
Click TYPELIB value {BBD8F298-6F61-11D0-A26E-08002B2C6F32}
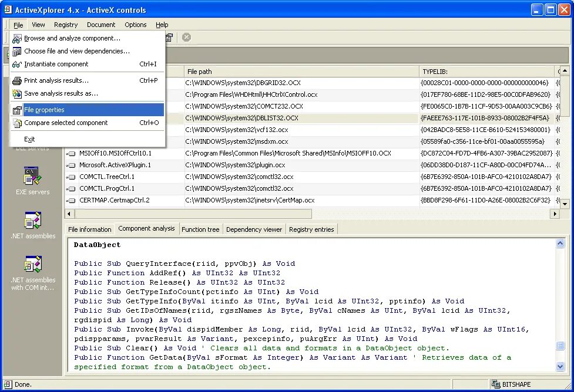(485, 200)
